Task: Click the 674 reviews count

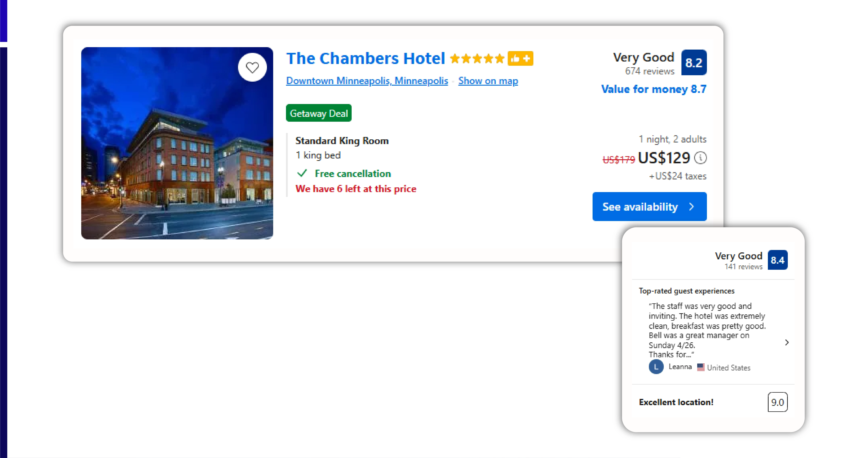Action: (x=649, y=71)
